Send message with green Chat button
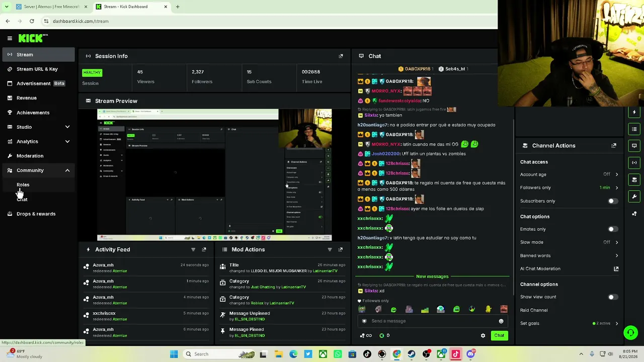 499,335
